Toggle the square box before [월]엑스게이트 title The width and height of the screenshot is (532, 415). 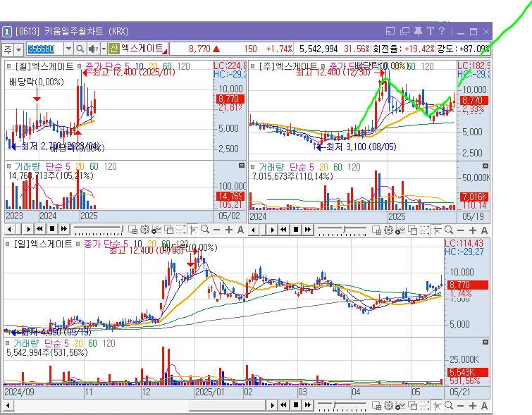(9, 66)
